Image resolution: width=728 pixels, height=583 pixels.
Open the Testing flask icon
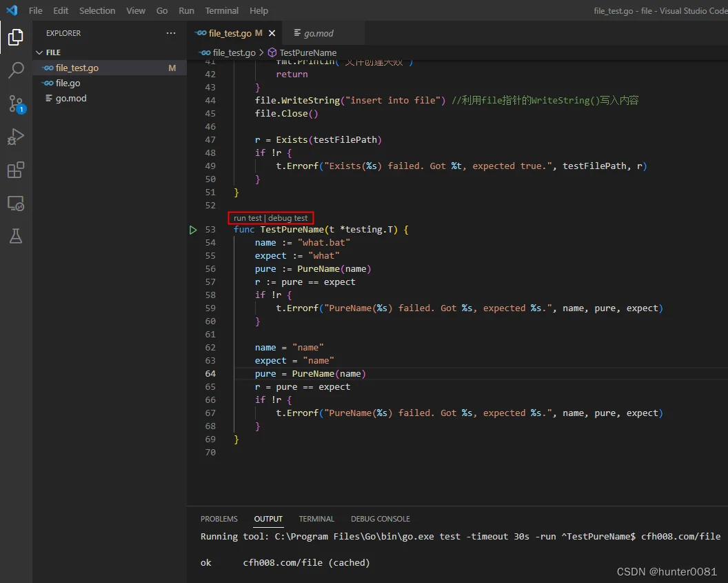coord(16,236)
